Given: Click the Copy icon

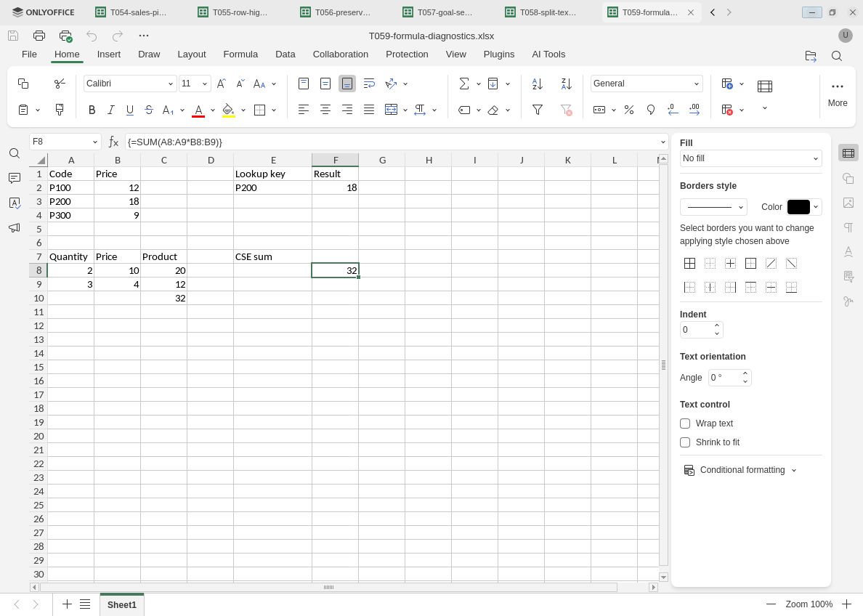Looking at the screenshot, I should (23, 84).
